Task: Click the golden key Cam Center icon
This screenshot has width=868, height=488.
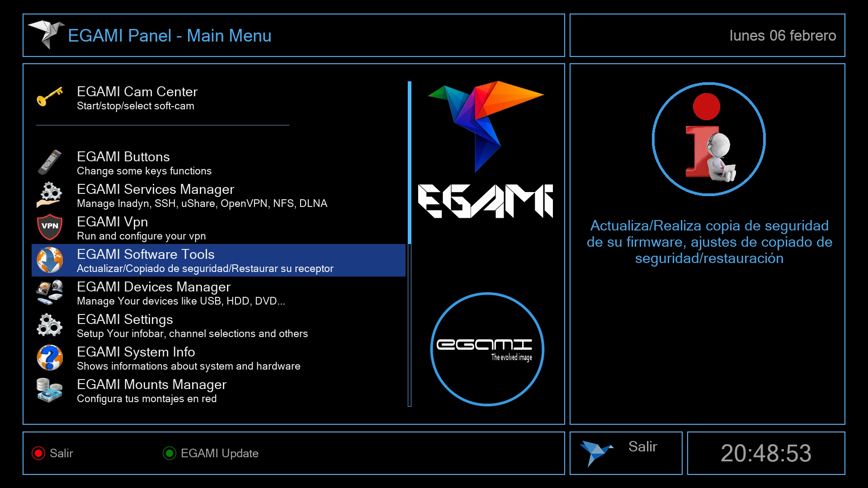Action: [50, 97]
